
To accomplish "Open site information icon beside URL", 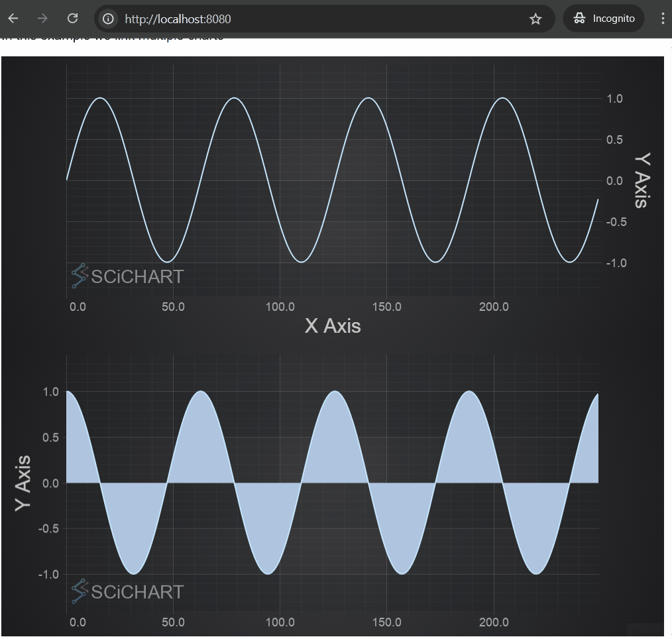I will click(109, 19).
